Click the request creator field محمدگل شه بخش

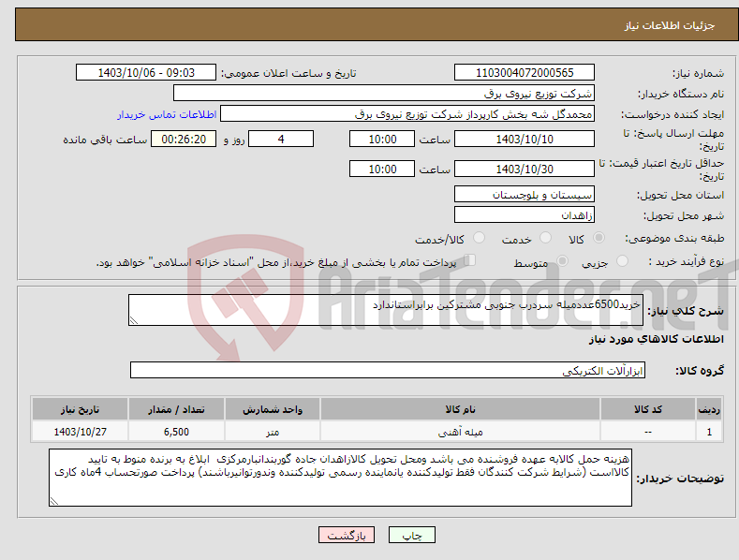[407, 113]
